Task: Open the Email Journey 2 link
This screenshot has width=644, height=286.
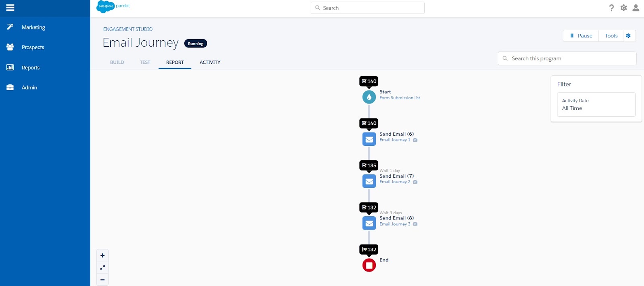Action: click(x=395, y=182)
